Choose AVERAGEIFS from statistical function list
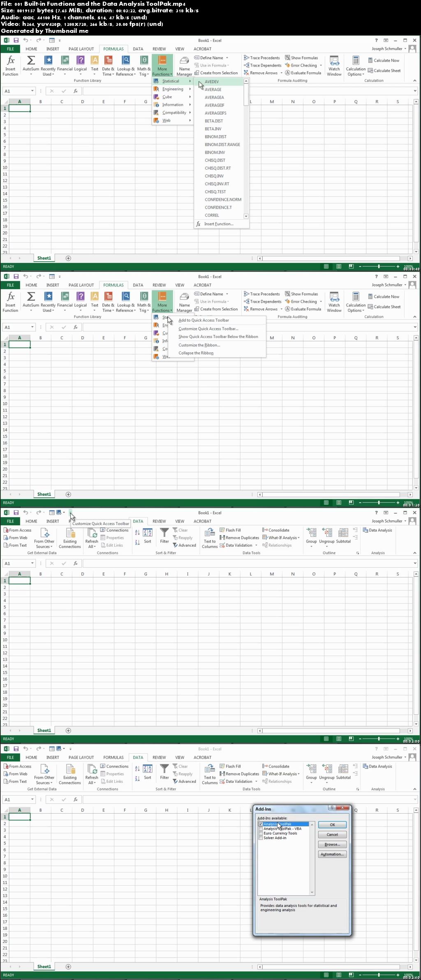Viewport: 421px width, 980px height. [x=219, y=113]
